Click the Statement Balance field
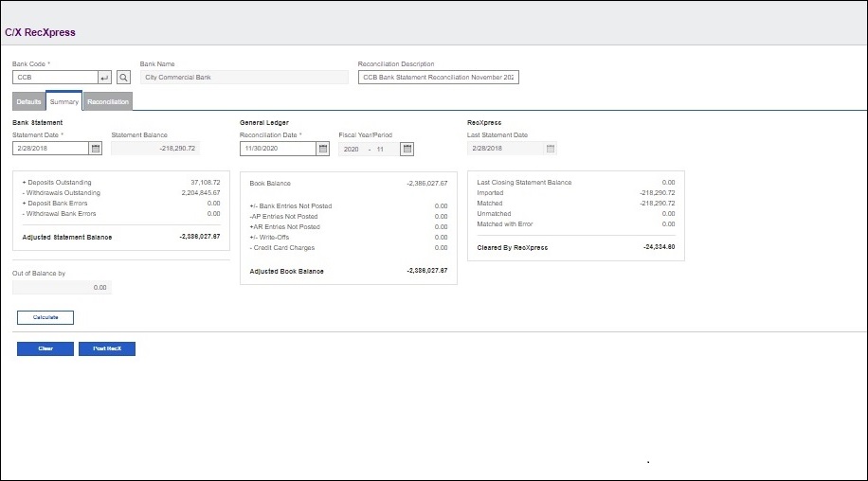The height and width of the screenshot is (481, 868). tap(155, 149)
